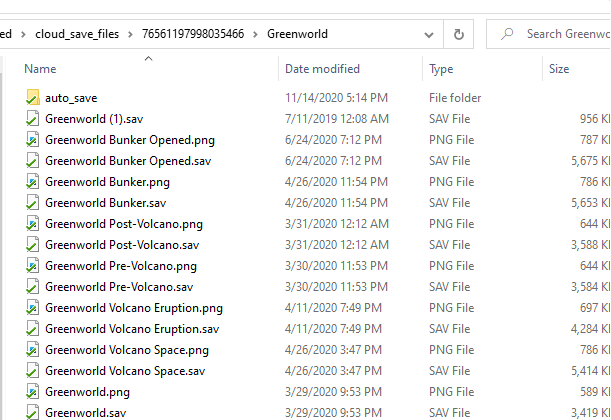This screenshot has width=611, height=420.
Task: Click the Greenworld Bunker.sav file icon
Action: [33, 203]
